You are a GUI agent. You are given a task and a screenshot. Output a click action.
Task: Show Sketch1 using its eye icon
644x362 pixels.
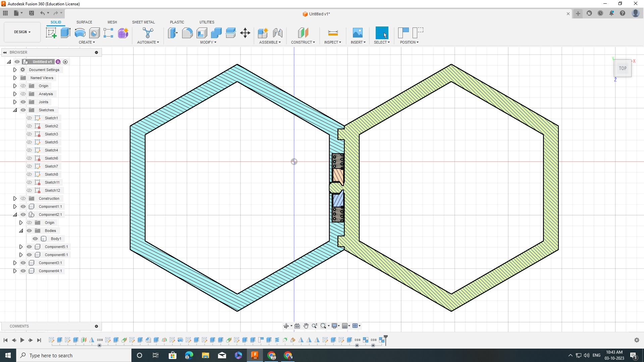[x=29, y=118]
